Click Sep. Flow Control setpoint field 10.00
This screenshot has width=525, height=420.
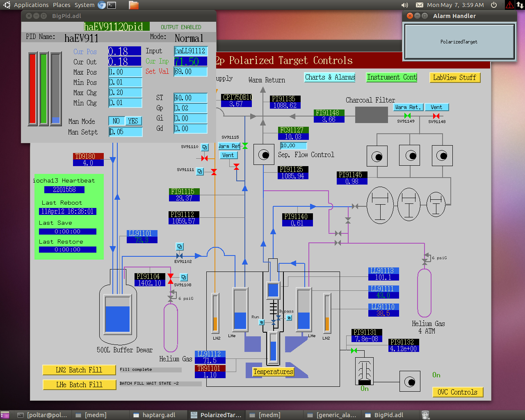(x=293, y=146)
